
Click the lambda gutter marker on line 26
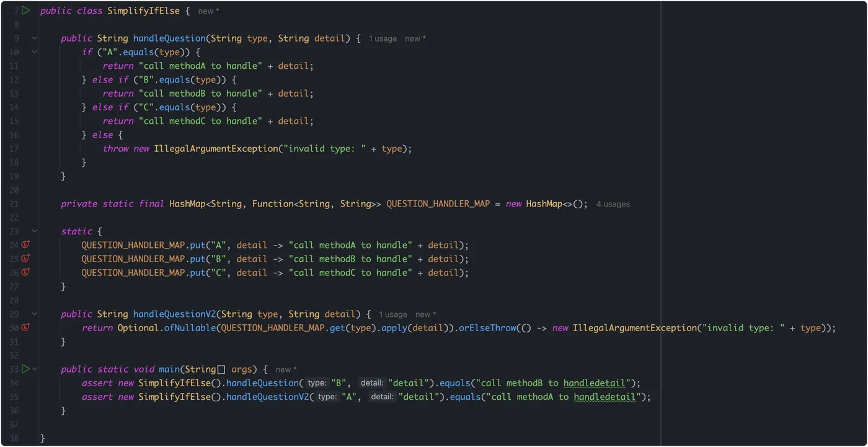tap(25, 272)
